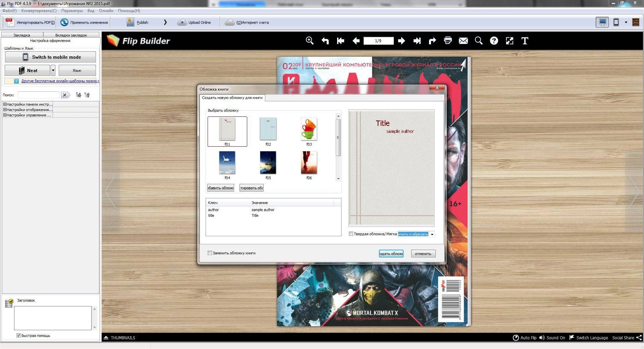Click Social Share icon
This screenshot has width=644, height=349.
click(x=639, y=338)
